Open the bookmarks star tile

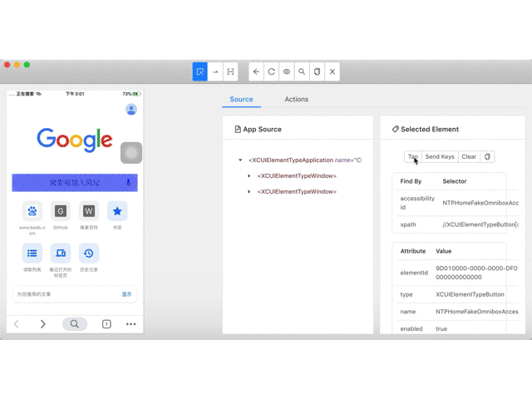point(117,211)
